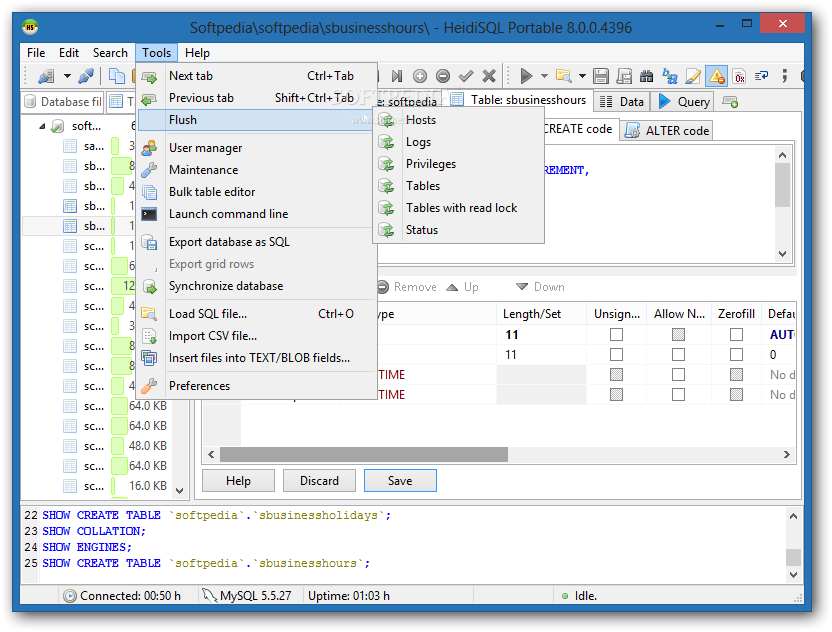Click the command line terminal icon in menu
This screenshot has width=832, height=632.
[x=150, y=214]
